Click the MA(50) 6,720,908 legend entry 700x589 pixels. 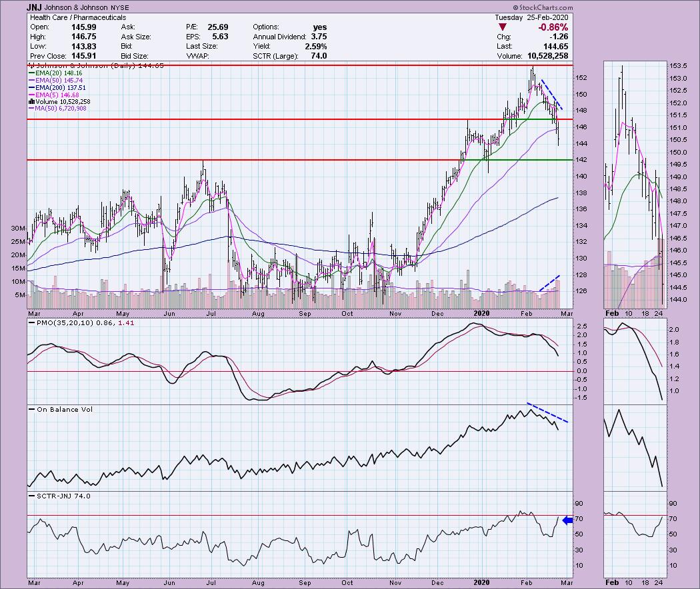[57, 109]
